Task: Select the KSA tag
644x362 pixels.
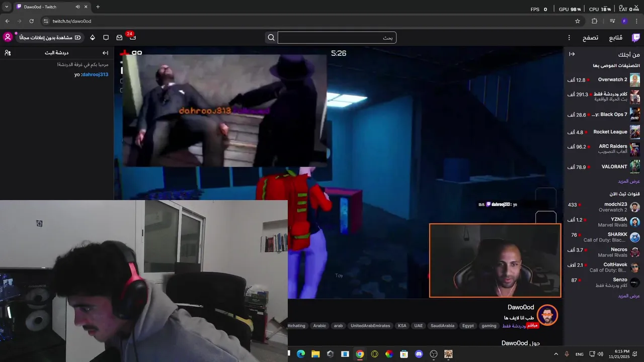Action: click(402, 326)
